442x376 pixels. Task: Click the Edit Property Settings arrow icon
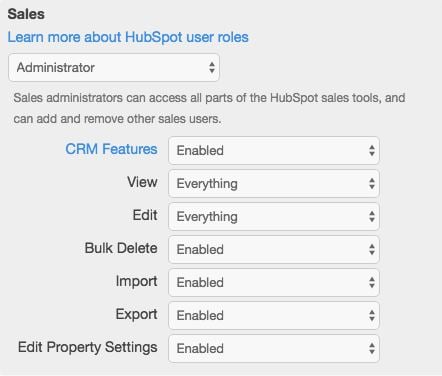(x=372, y=348)
